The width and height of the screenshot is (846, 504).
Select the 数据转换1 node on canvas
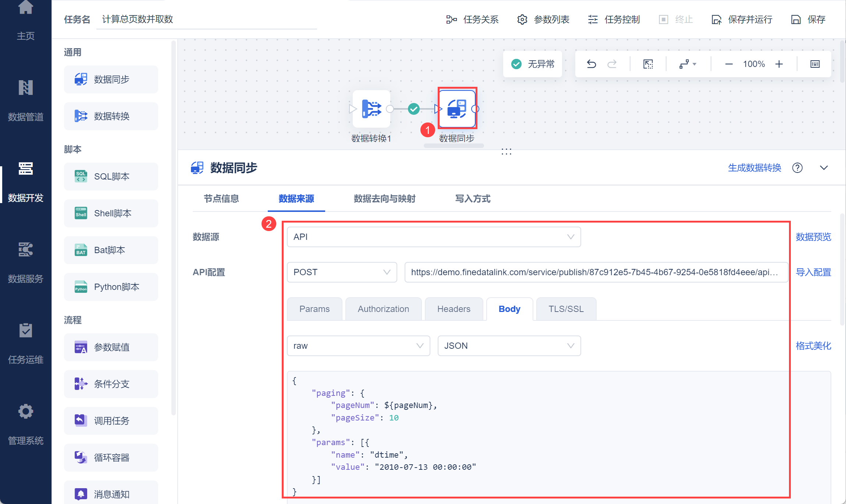371,109
